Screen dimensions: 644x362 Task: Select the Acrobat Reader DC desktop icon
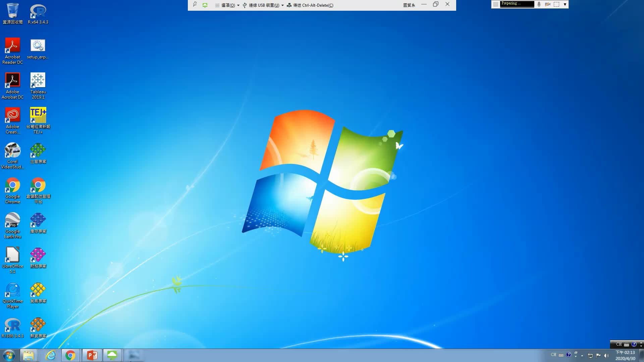pyautogui.click(x=13, y=51)
